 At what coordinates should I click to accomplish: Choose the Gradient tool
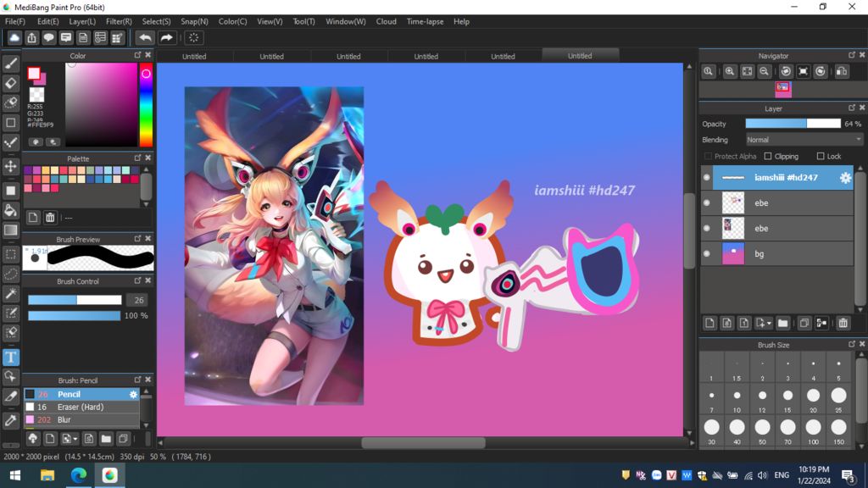[x=10, y=230]
